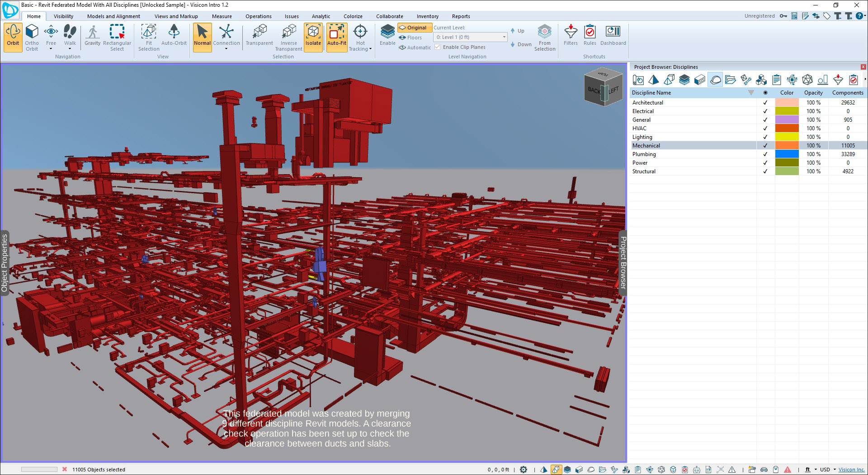Switch to the Colorize tab

(353, 16)
